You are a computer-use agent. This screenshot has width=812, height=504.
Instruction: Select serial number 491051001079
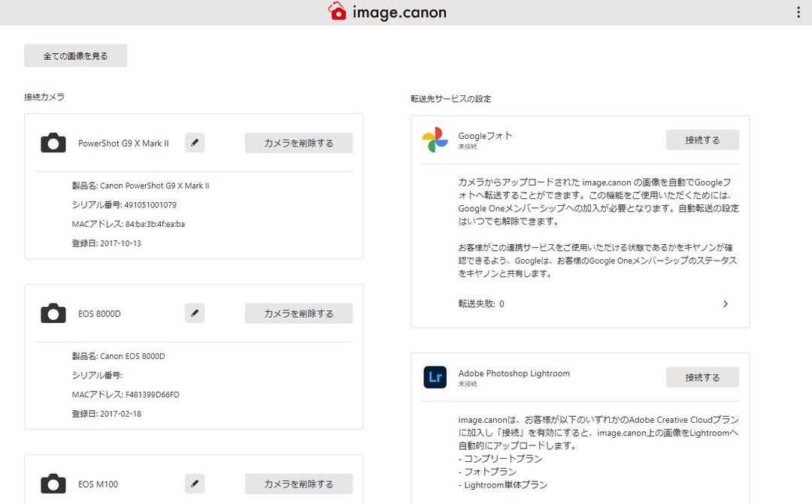tap(150, 205)
